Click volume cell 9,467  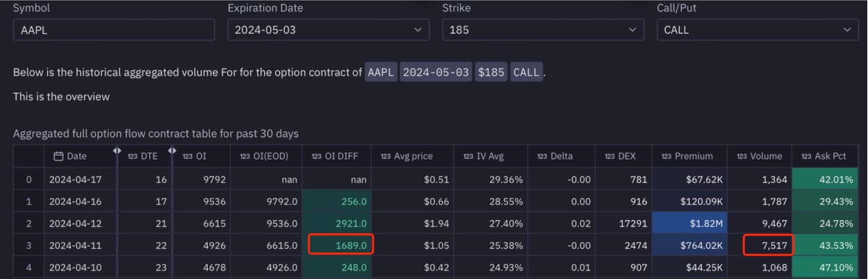click(x=760, y=224)
